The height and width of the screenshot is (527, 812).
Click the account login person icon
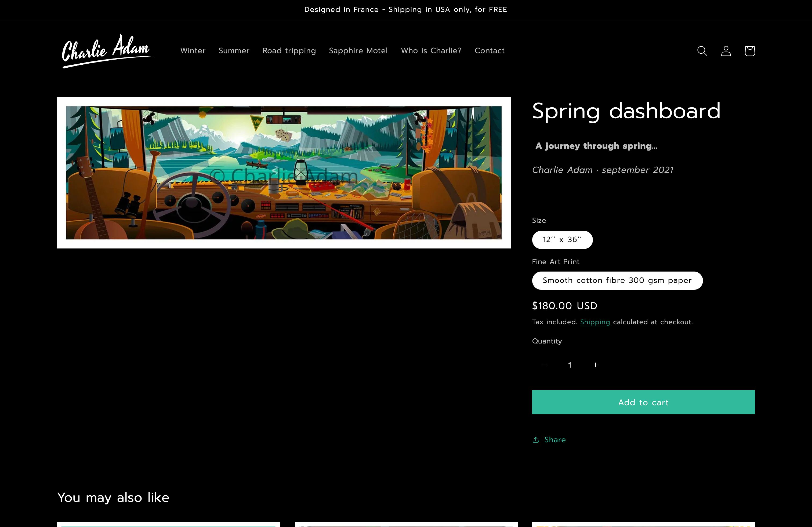coord(726,51)
